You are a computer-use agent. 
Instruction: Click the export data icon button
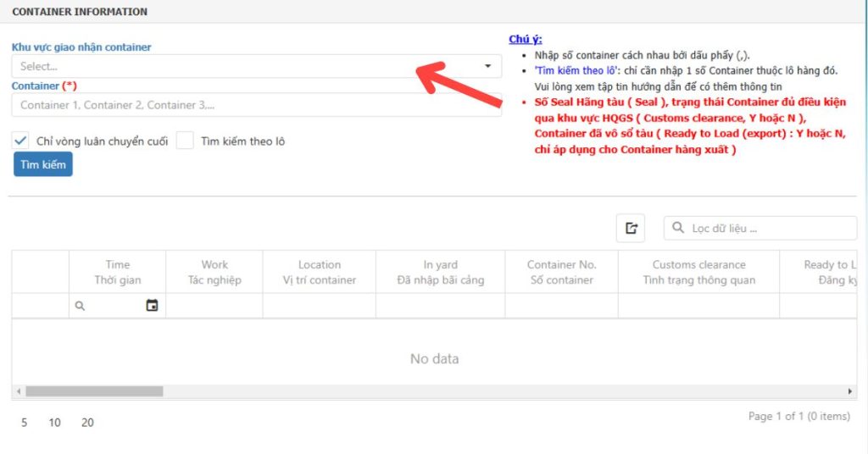click(x=631, y=228)
